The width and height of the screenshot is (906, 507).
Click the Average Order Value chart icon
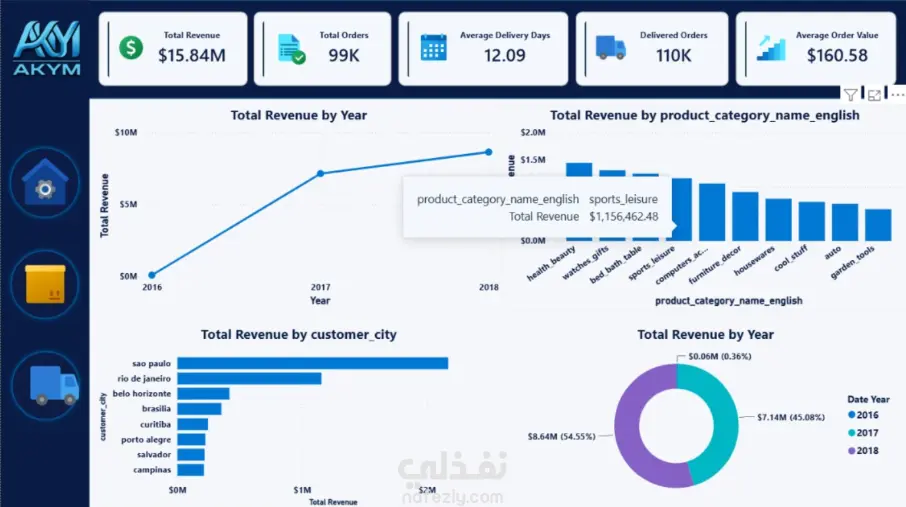771,48
